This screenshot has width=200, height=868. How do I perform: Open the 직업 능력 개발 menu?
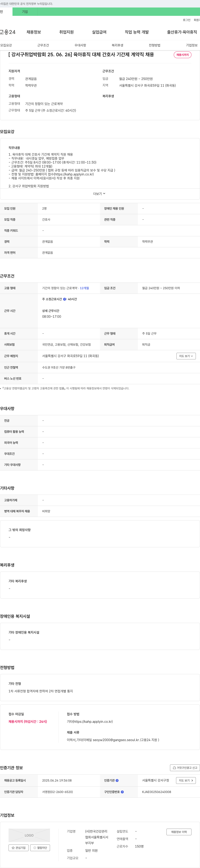pyautogui.click(x=137, y=32)
